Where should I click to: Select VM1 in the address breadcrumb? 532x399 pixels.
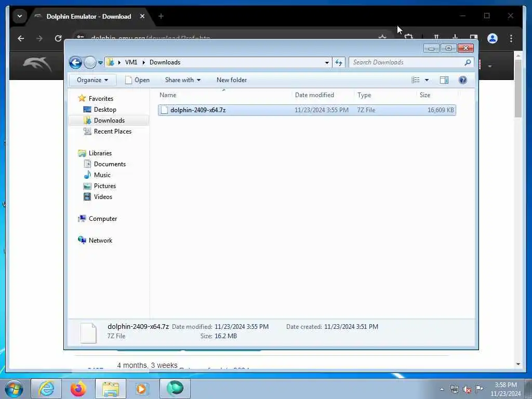131,62
